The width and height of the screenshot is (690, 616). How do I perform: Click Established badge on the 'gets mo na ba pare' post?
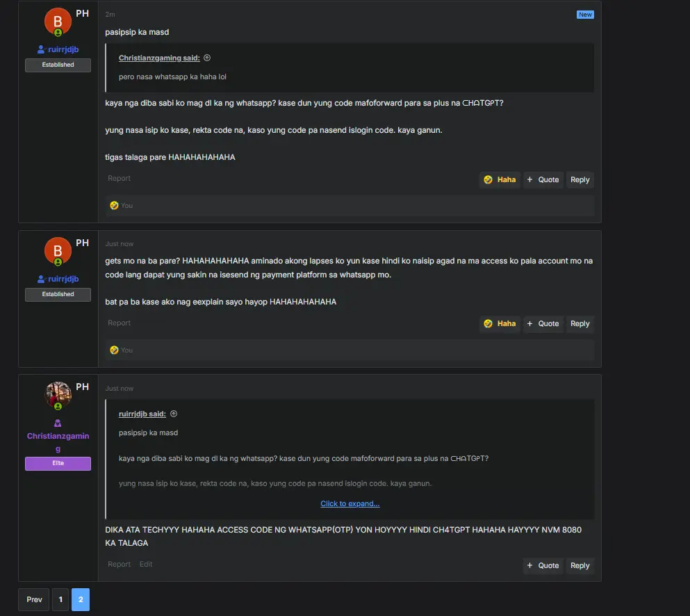pyautogui.click(x=58, y=294)
